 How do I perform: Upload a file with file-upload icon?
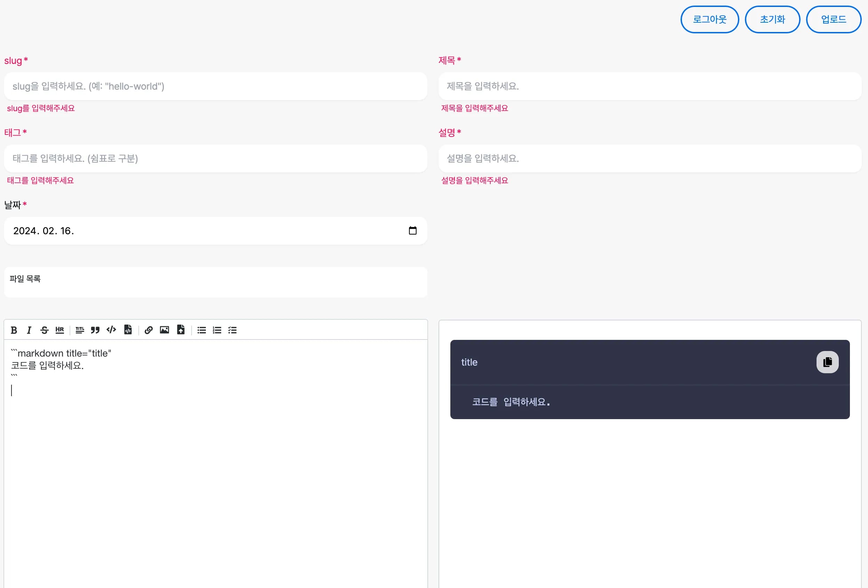tap(181, 330)
